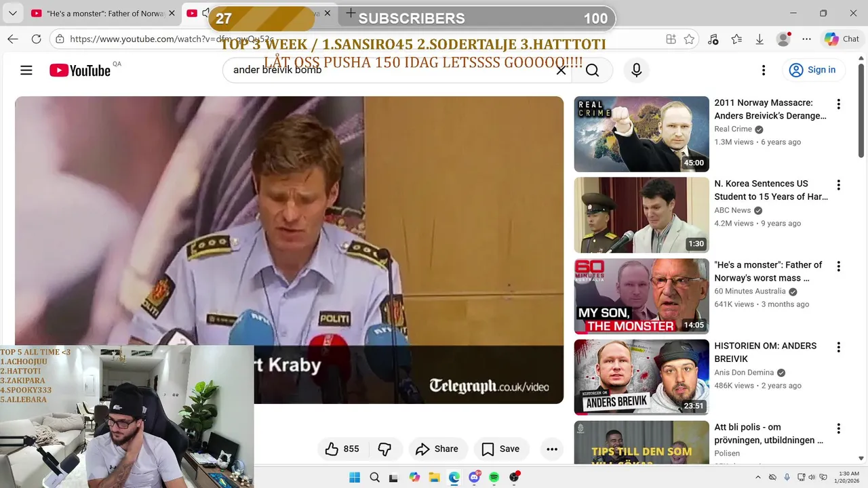The width and height of the screenshot is (868, 488).
Task: Open the YouTube hamburger guide menu
Action: click(x=26, y=70)
